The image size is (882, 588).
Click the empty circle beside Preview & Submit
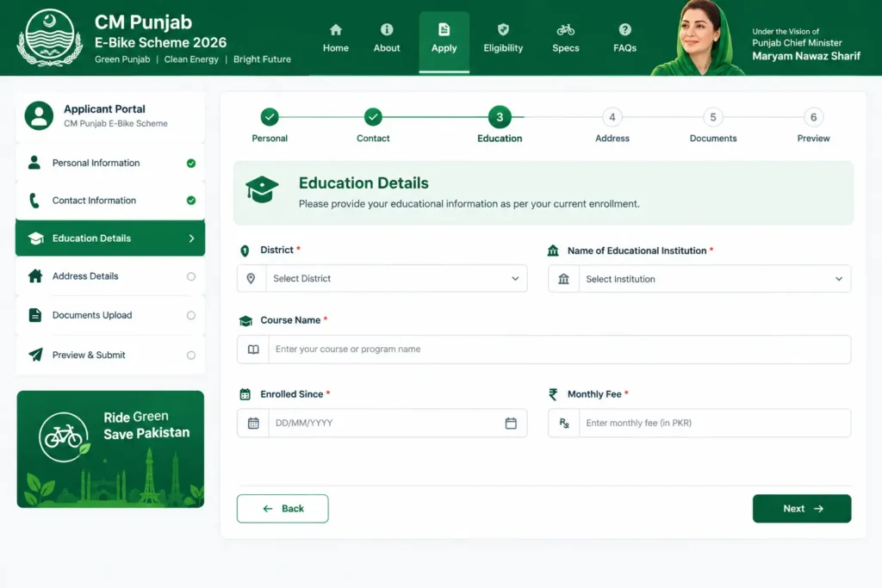tap(191, 356)
